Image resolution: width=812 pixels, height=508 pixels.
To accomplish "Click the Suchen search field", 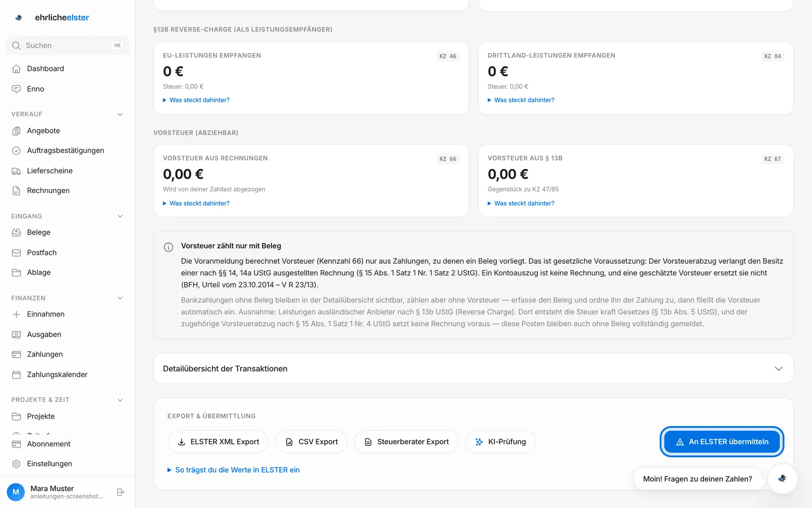I will 67,46.
